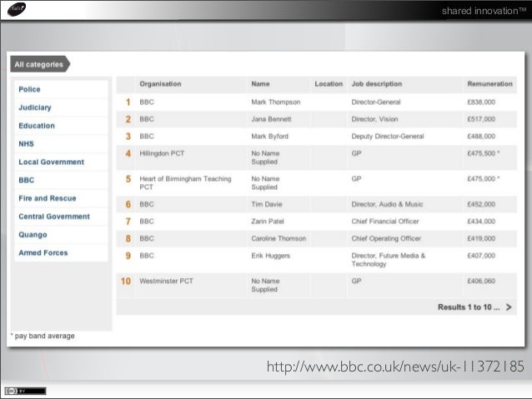Click Chief Financial Officer job description
Image resolution: width=532 pixels, height=399 pixels.
coord(385,222)
